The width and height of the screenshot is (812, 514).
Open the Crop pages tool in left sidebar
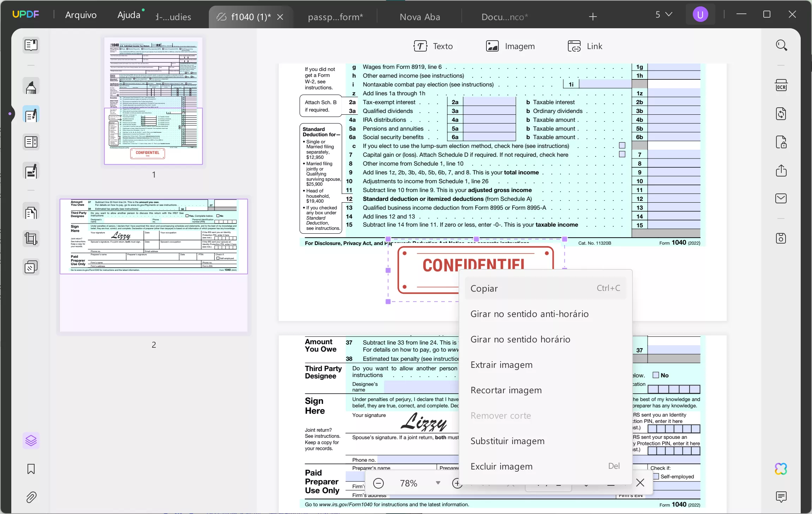click(x=31, y=239)
